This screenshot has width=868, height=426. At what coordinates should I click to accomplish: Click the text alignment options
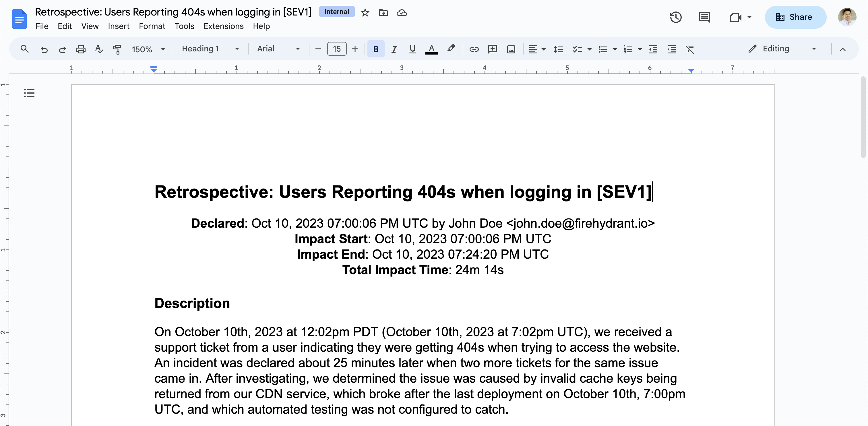(536, 49)
